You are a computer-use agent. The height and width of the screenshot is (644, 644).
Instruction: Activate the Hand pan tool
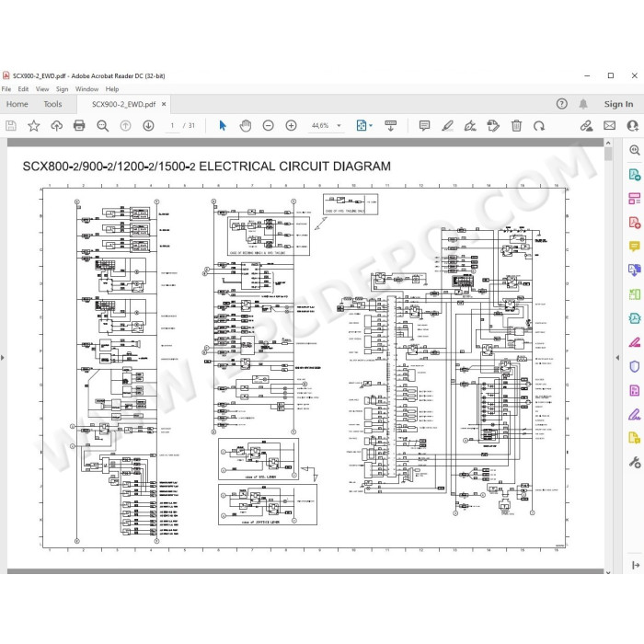246,126
